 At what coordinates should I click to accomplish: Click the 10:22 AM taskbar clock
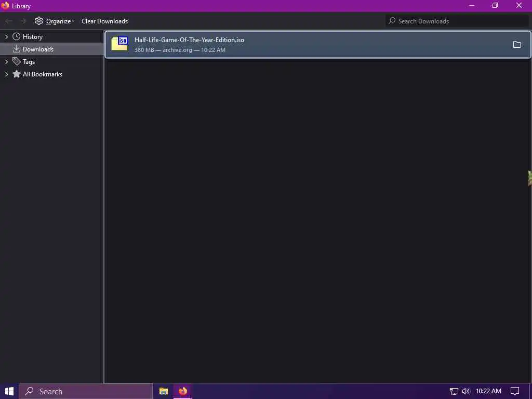point(488,391)
